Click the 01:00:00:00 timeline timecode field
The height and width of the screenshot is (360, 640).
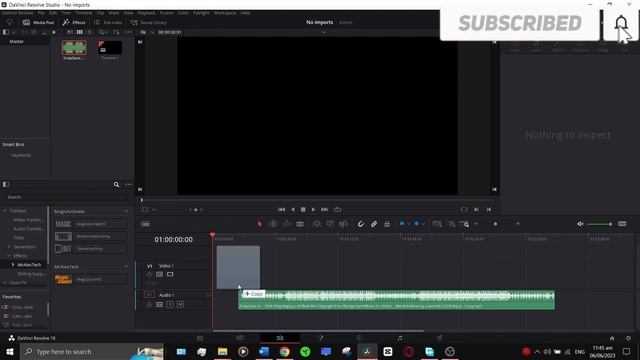click(x=173, y=240)
